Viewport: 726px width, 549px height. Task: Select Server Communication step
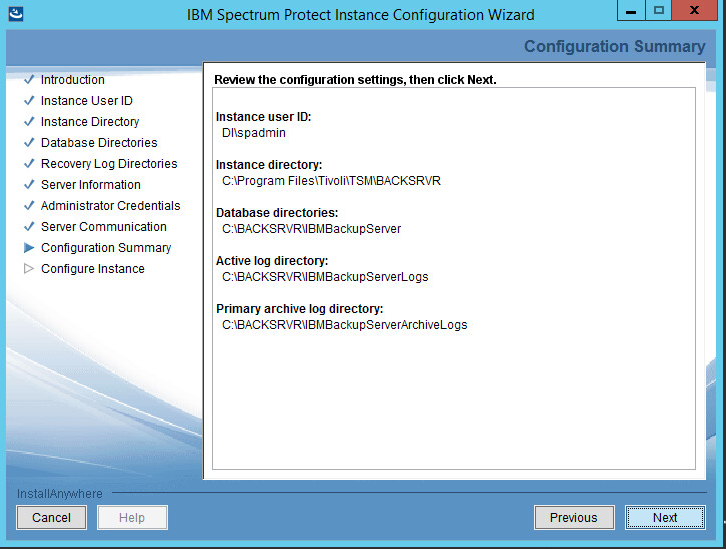(x=103, y=227)
